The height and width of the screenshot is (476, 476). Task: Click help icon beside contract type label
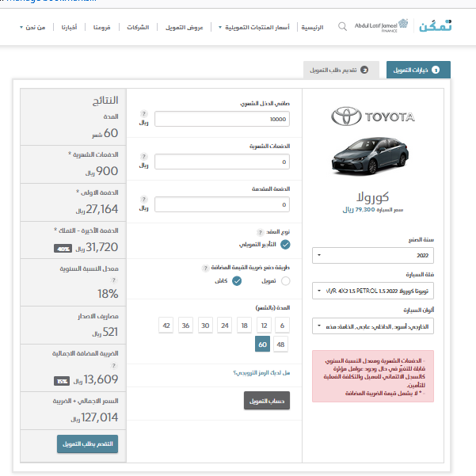(x=260, y=233)
